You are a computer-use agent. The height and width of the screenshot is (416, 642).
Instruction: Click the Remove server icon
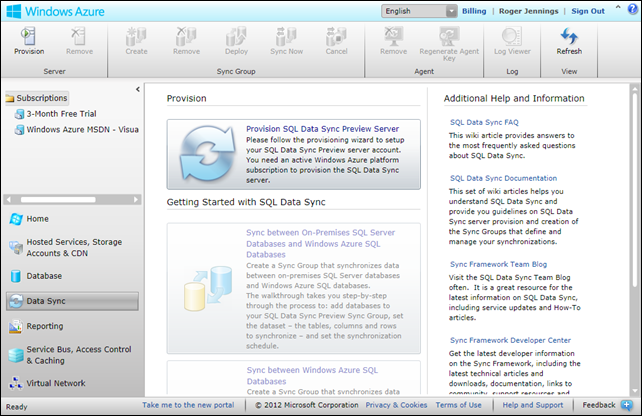click(x=79, y=36)
